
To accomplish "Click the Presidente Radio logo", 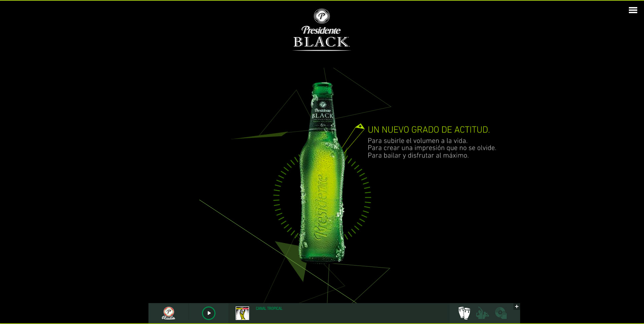I will pos(169,313).
